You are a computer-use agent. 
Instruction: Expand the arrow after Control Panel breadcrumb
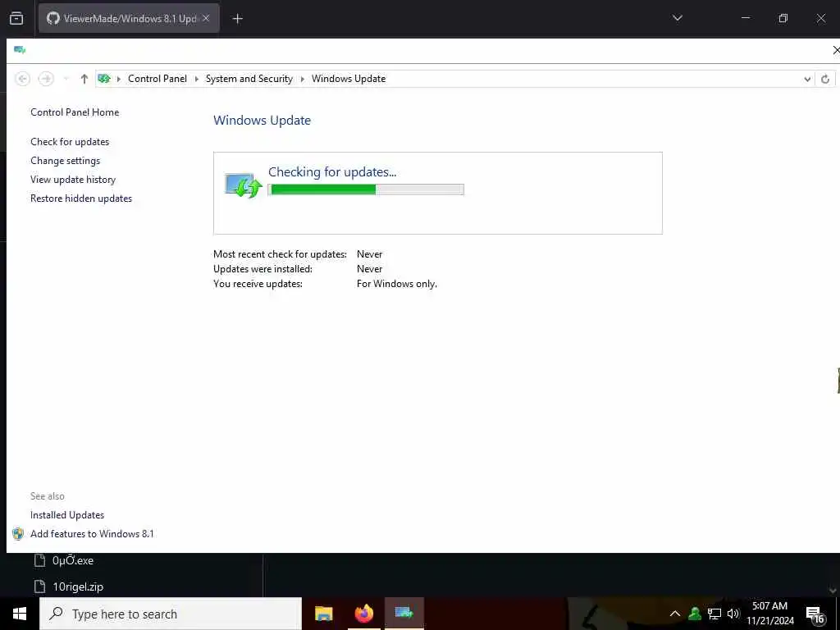(x=196, y=79)
